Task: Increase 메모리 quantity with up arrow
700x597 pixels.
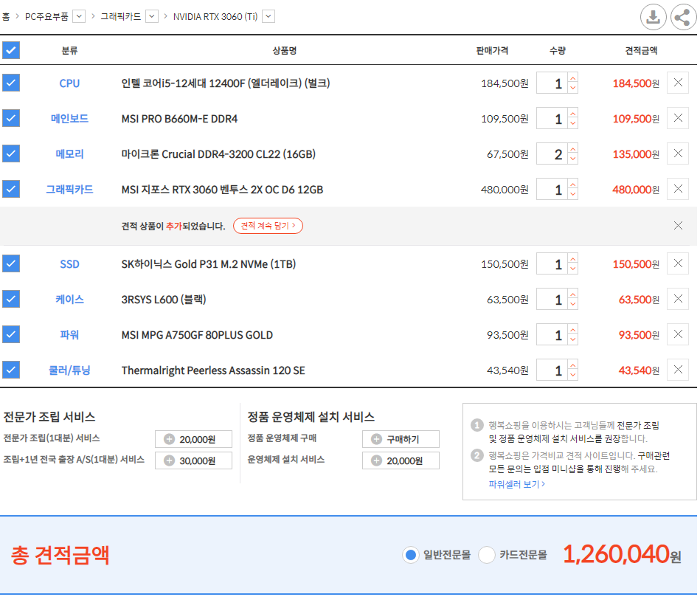Action: click(x=573, y=148)
